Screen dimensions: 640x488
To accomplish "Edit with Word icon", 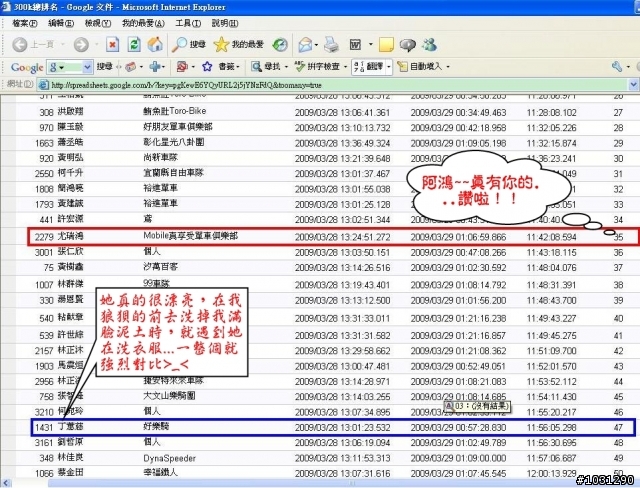I will [355, 44].
